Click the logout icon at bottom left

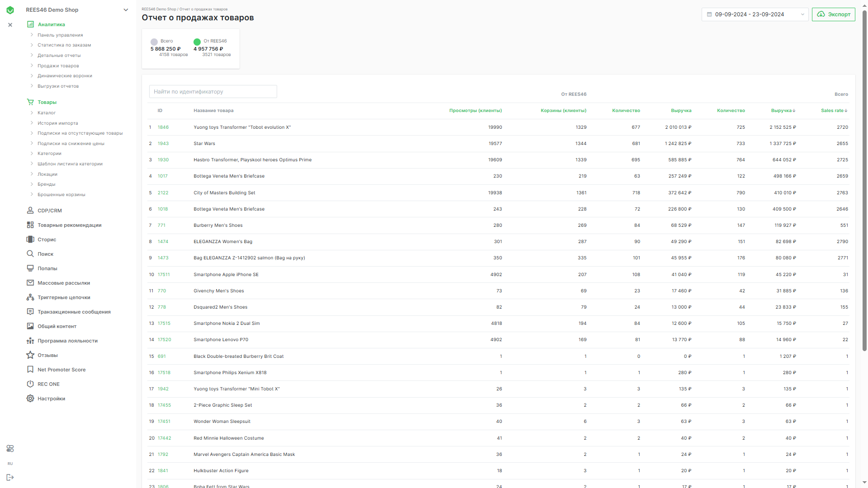[10, 477]
